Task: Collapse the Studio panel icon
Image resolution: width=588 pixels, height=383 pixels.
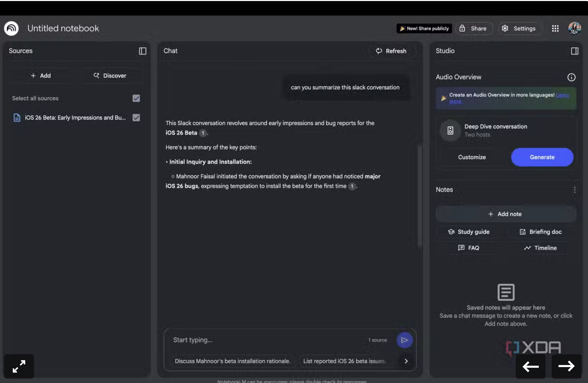Action: click(574, 51)
